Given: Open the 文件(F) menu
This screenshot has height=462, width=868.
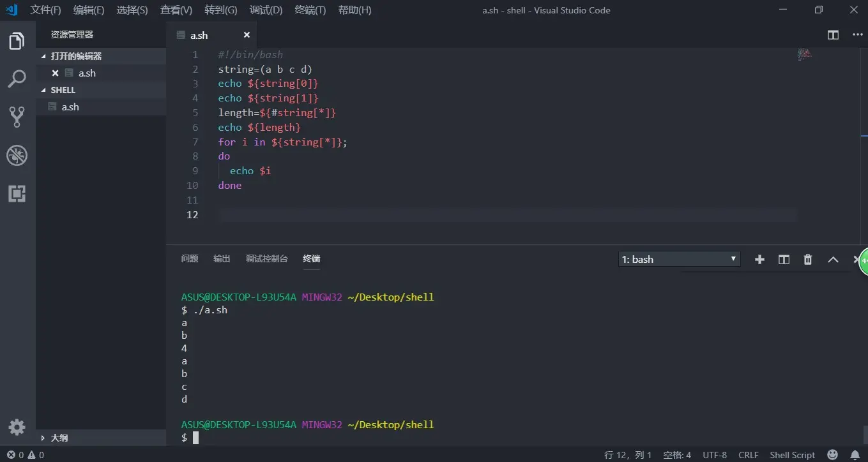Looking at the screenshot, I should 45,10.
